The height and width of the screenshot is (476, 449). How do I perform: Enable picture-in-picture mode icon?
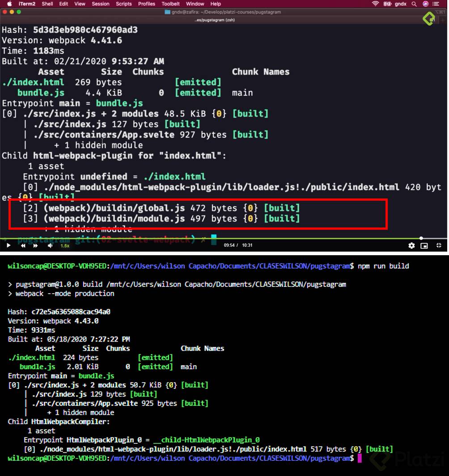424,245
